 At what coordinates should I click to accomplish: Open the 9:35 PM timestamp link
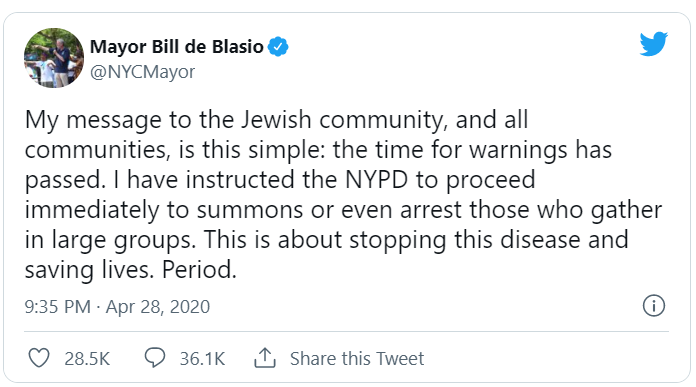[58, 307]
